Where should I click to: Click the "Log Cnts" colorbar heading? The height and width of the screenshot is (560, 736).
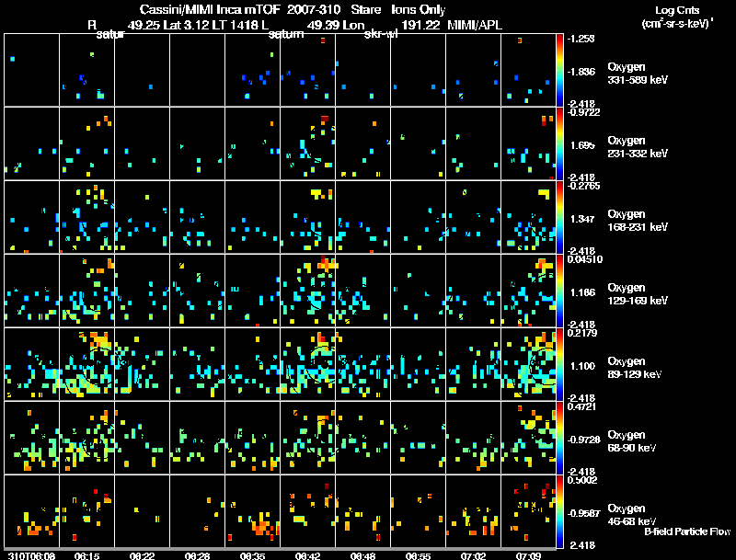(x=677, y=10)
